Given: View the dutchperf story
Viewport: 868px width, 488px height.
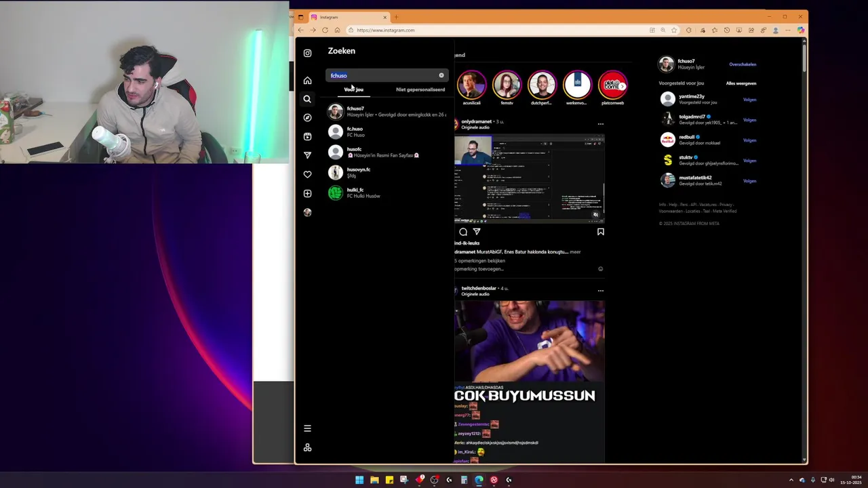Looking at the screenshot, I should pyautogui.click(x=542, y=85).
